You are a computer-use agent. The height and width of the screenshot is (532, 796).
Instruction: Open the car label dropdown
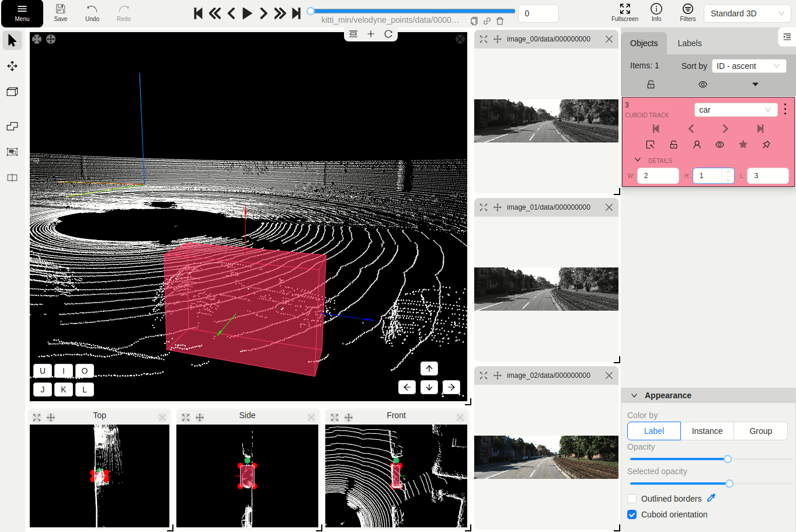735,110
